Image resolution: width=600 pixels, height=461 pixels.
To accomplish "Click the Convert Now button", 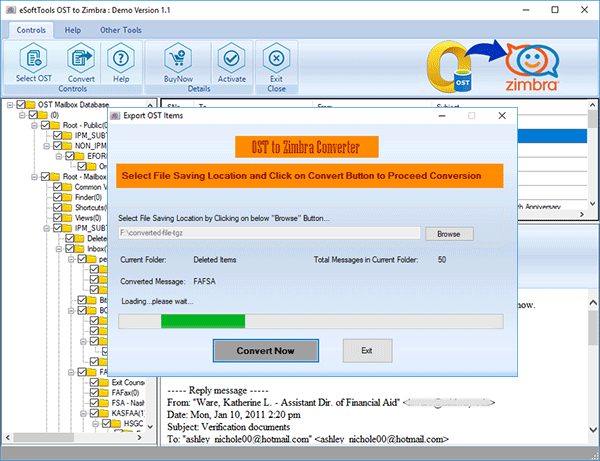I will click(x=266, y=350).
